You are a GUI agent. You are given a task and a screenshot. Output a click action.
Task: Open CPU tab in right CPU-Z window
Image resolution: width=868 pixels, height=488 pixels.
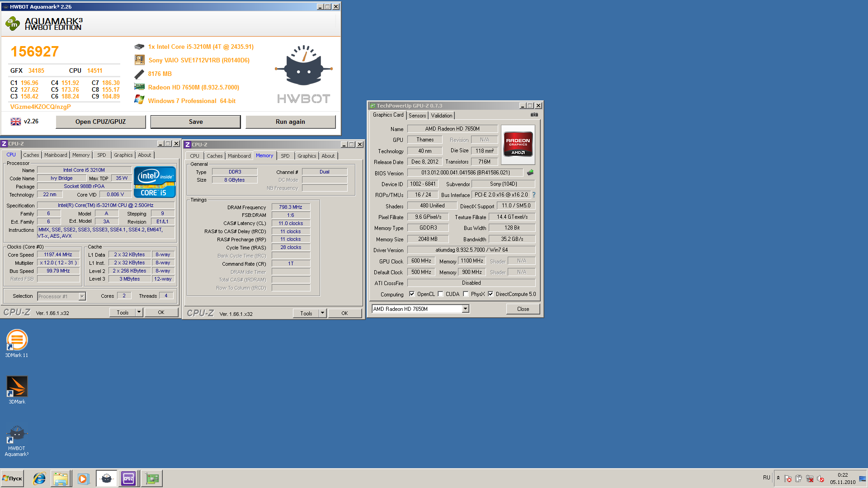[195, 156]
